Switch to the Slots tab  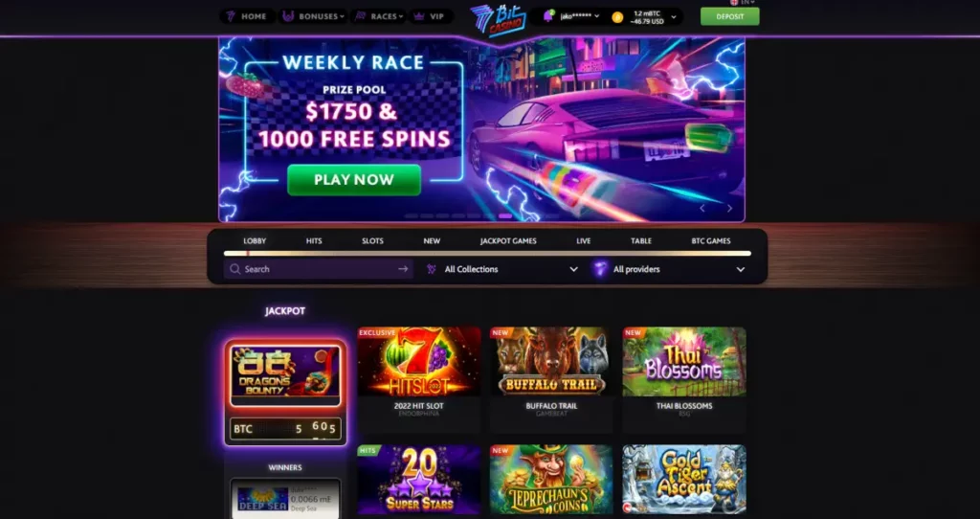372,240
